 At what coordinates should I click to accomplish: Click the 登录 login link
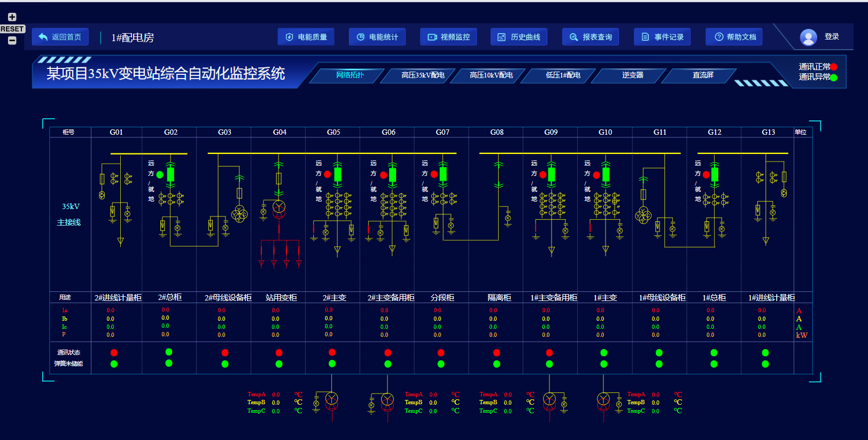tap(832, 37)
